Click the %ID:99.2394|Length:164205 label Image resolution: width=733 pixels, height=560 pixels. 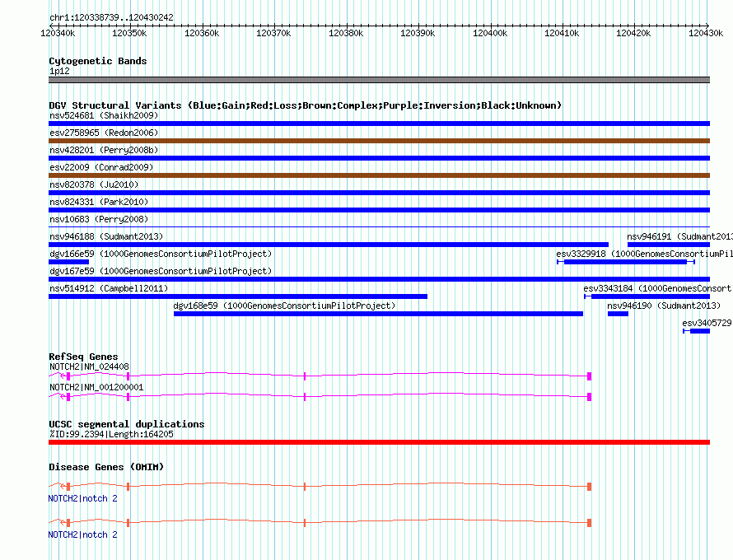pos(111,434)
